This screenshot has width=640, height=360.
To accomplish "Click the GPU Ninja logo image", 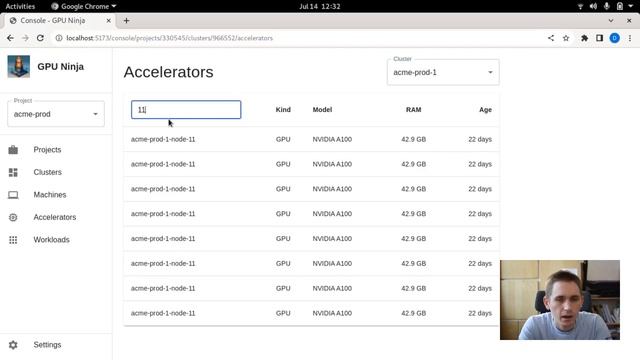I will click(x=19, y=67).
